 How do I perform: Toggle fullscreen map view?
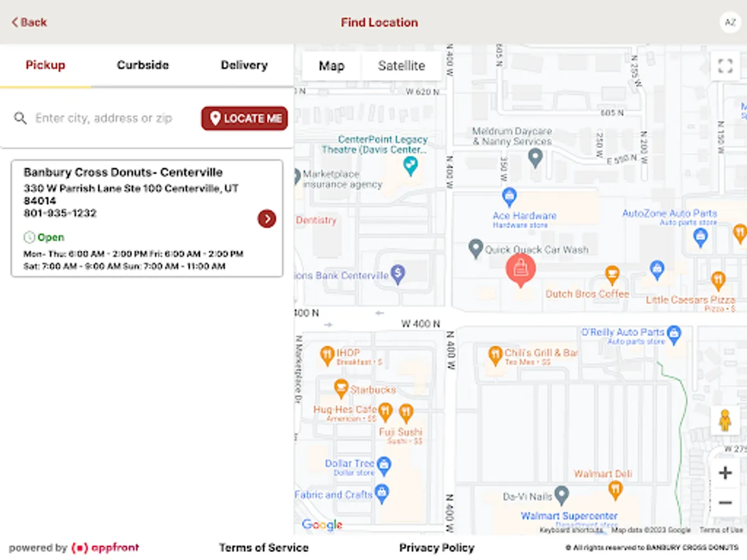pos(725,66)
